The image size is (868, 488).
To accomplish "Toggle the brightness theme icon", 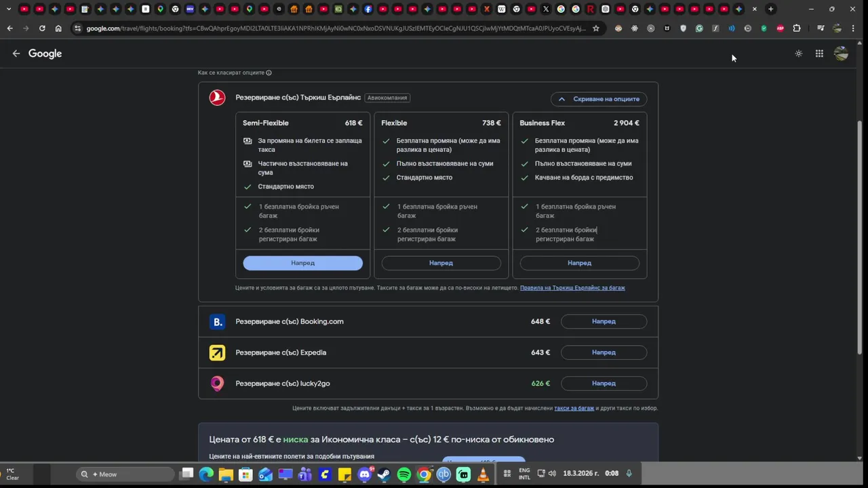I will 799,54.
